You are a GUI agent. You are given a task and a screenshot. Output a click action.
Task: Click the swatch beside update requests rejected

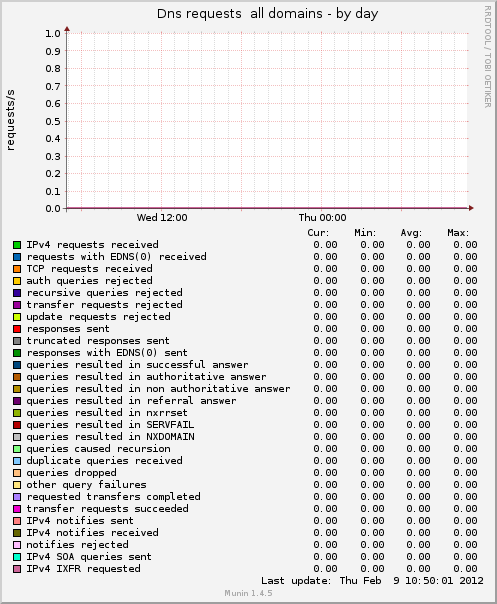[x=17, y=317]
